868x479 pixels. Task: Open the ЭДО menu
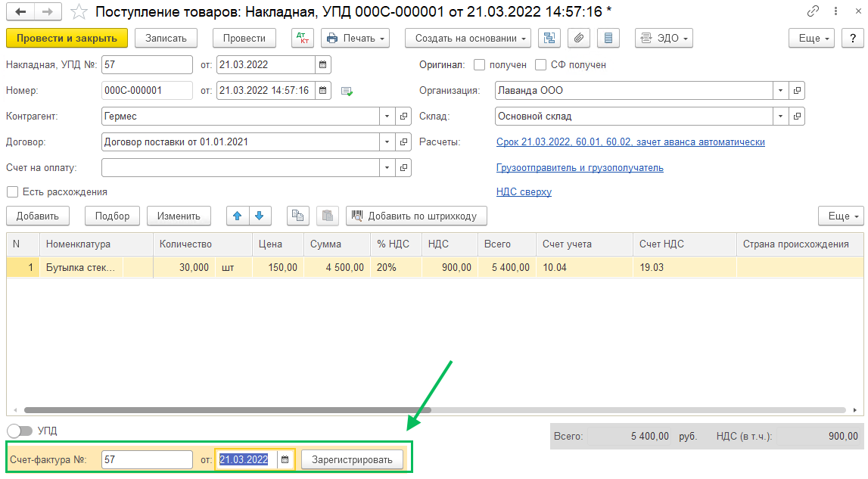[x=664, y=39]
